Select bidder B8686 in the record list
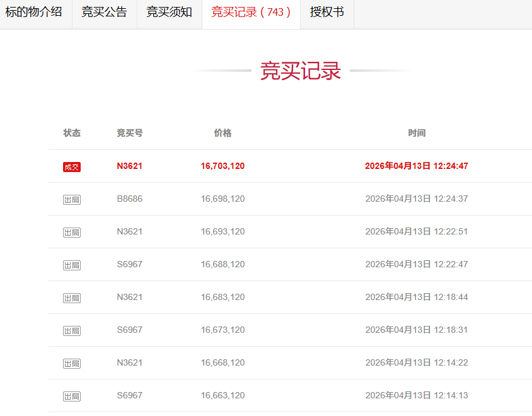 coord(130,199)
